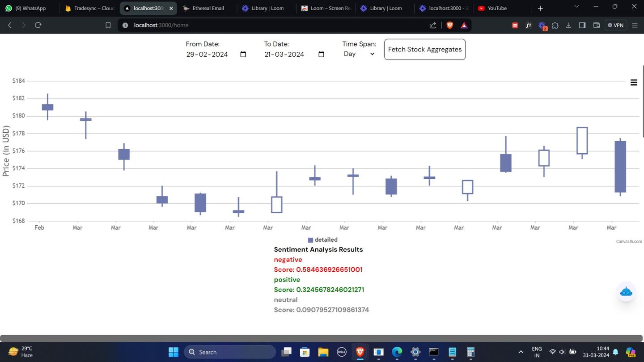
Task: Expand the Time Span Day dropdown
Action: (x=359, y=54)
